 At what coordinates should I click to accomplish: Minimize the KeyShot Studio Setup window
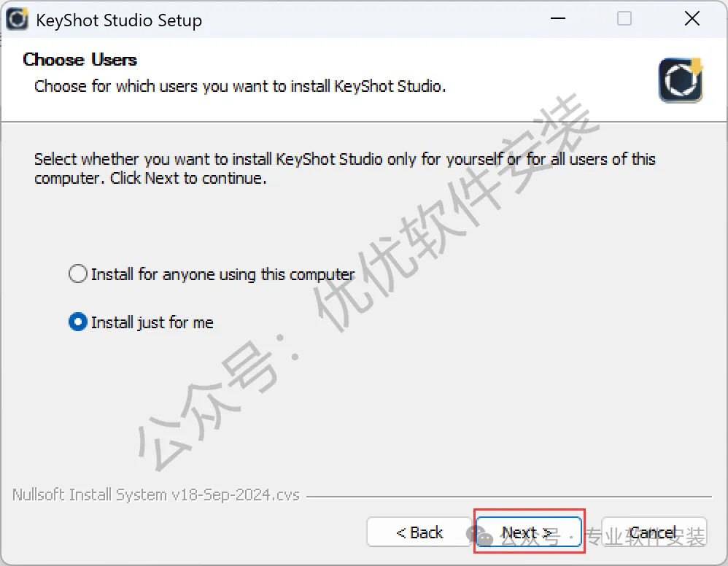[557, 18]
